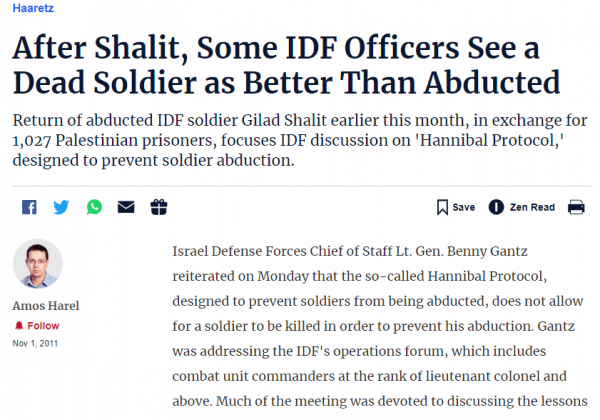Gift this article using gift icon
Viewport: 600px width, 420px height.
(x=159, y=207)
